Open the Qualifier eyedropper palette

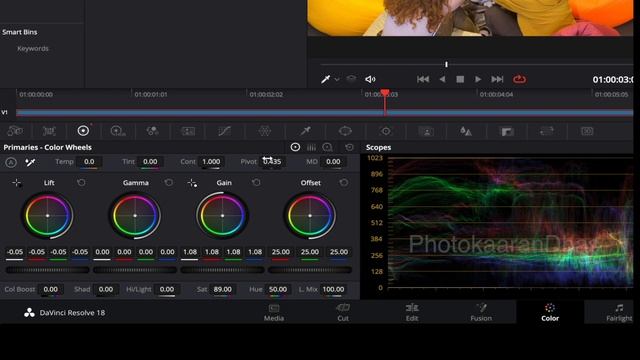[x=305, y=131]
